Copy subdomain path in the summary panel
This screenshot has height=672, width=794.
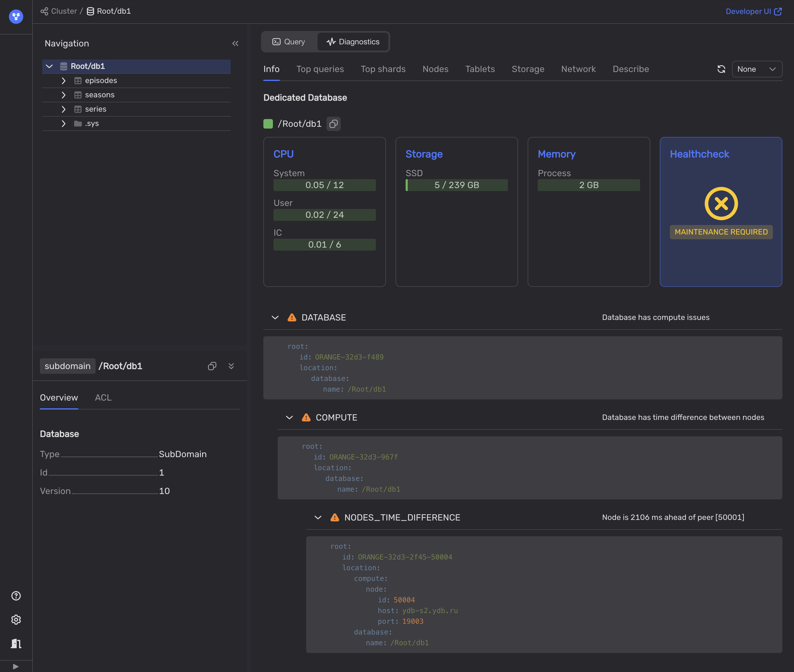(x=212, y=366)
